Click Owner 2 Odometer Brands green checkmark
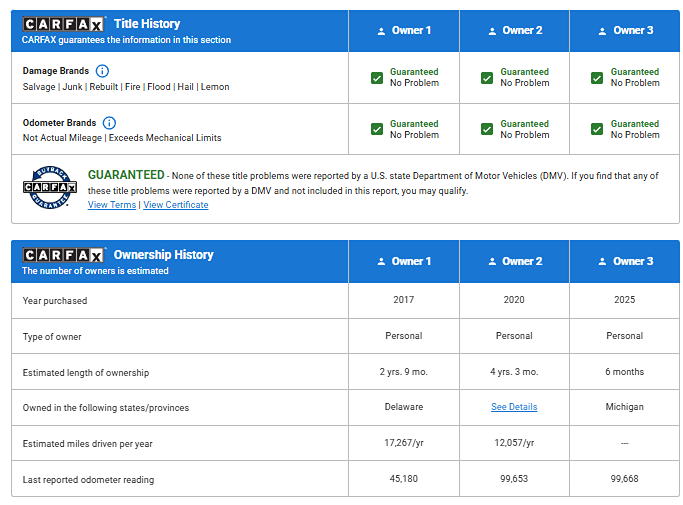The width and height of the screenshot is (683, 505). click(x=487, y=129)
